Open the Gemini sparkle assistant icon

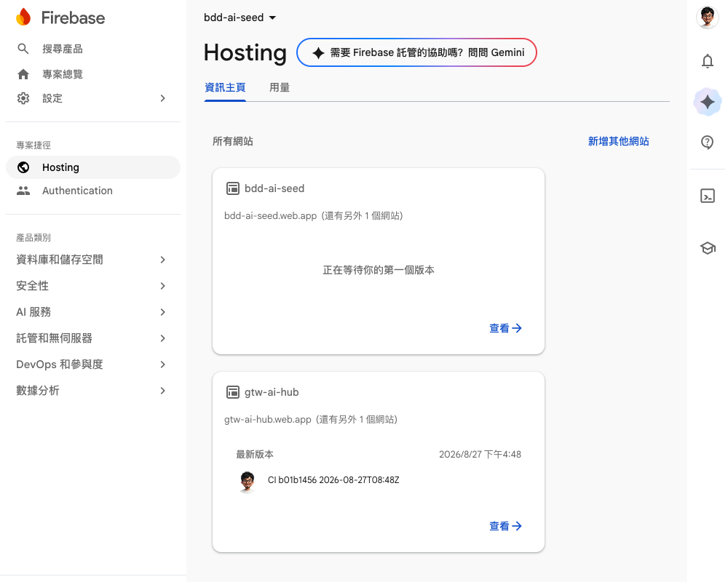[x=707, y=102]
